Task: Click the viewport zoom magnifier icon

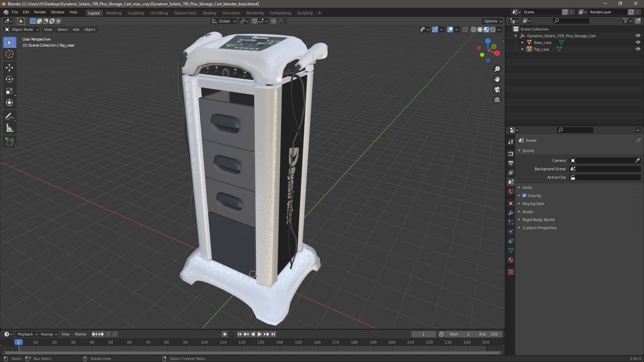Action: 497,69
